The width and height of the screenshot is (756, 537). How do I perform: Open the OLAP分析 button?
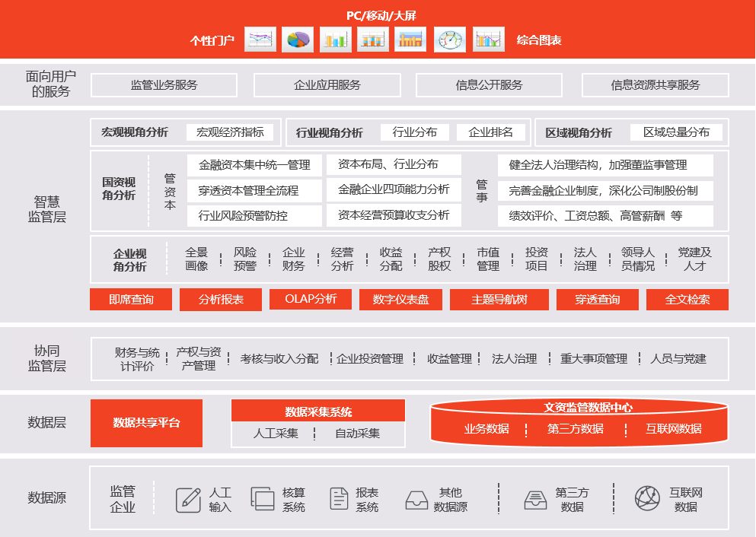[311, 299]
